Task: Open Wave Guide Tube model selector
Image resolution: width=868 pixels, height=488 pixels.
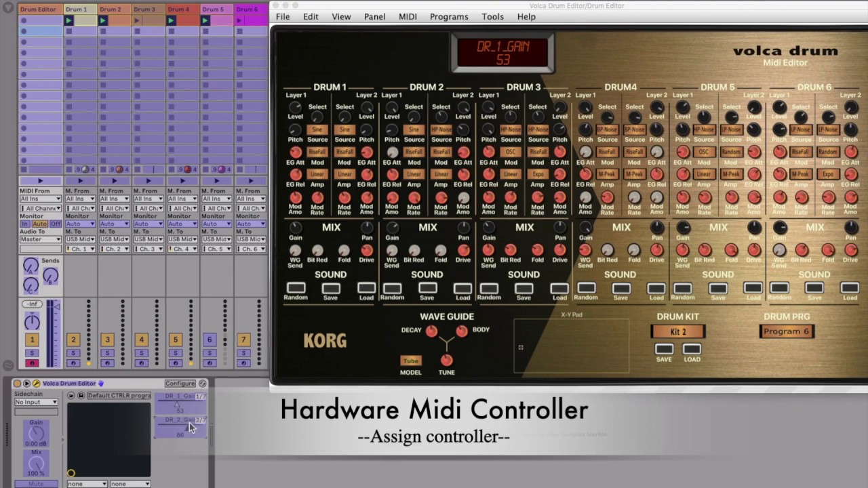Action: pos(410,361)
